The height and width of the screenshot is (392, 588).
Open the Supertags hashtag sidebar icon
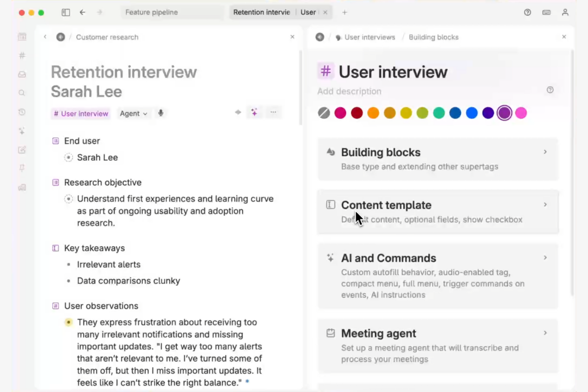point(22,56)
